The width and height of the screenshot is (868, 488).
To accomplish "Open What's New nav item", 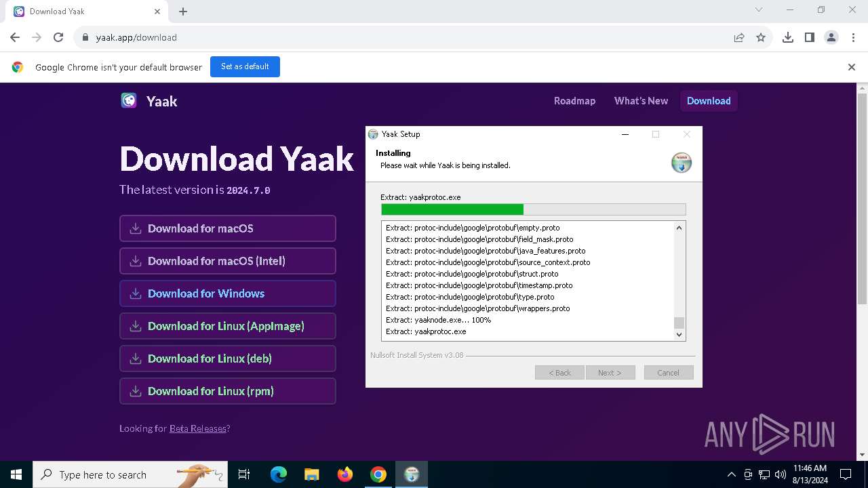I will (641, 101).
